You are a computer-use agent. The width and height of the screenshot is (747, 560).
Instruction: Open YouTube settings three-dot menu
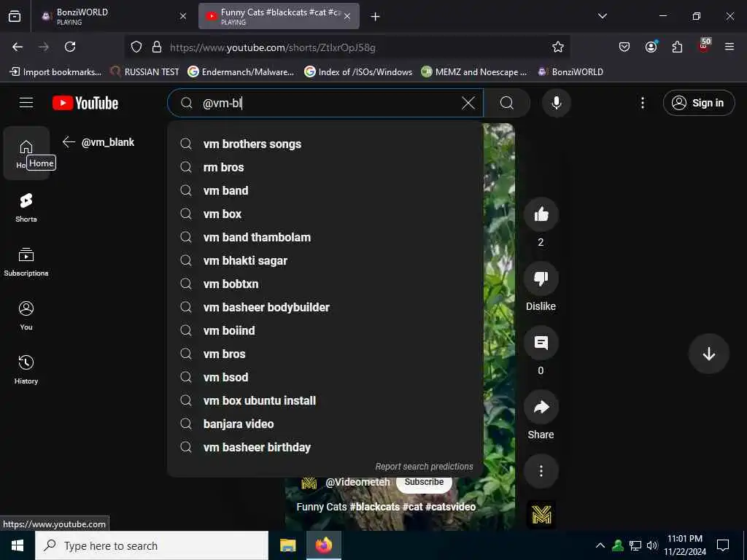coord(642,103)
